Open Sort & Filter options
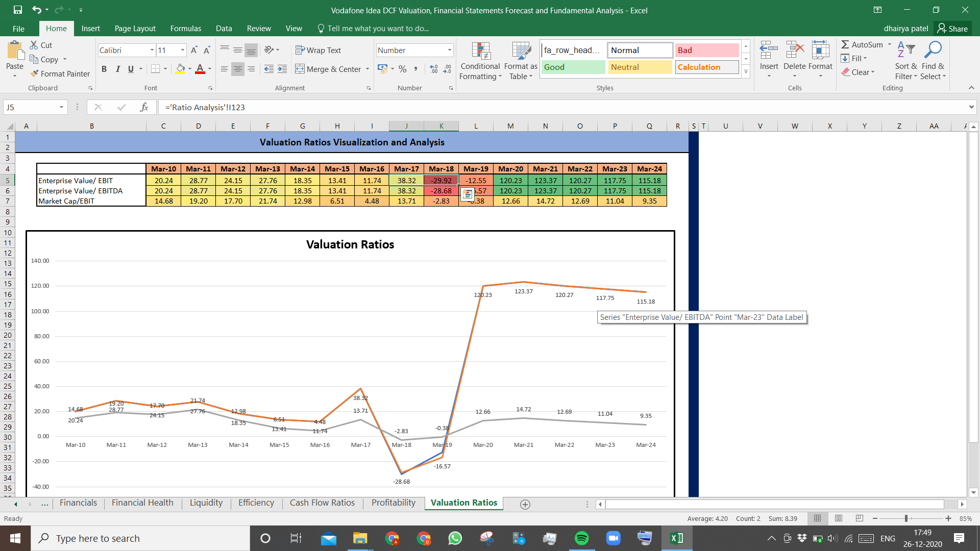 pyautogui.click(x=906, y=60)
